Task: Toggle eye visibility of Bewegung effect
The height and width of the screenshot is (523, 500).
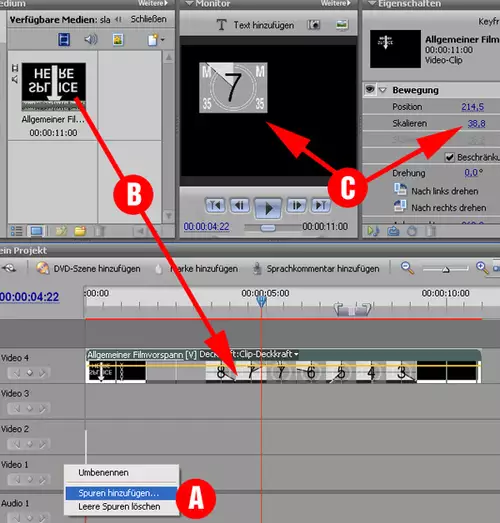Action: click(x=370, y=89)
